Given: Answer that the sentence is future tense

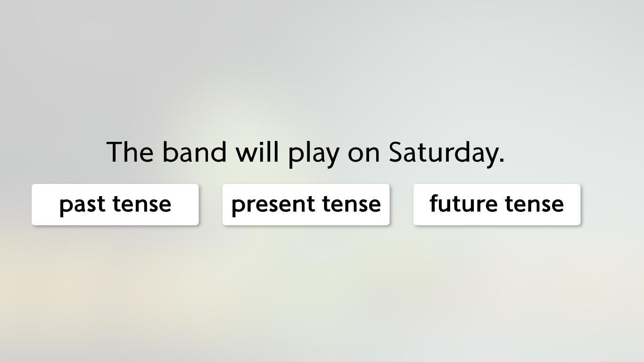Looking at the screenshot, I should pos(497,205).
